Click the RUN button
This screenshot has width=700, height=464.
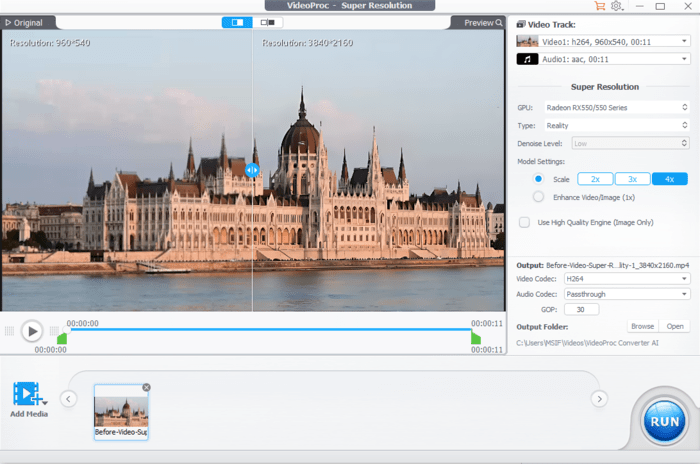point(664,422)
